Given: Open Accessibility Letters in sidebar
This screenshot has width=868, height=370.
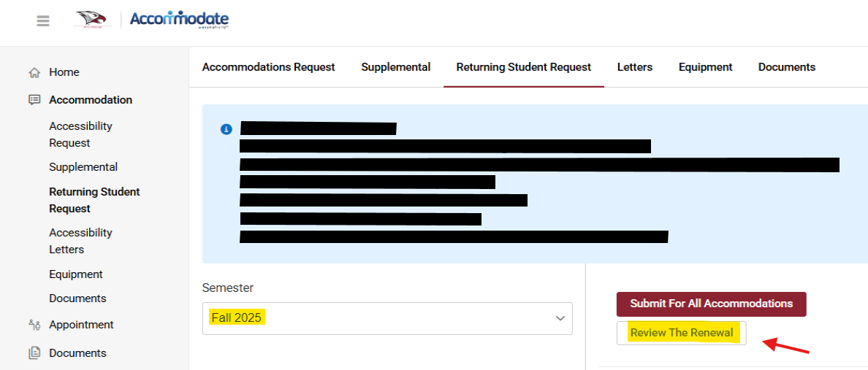Looking at the screenshot, I should click(x=81, y=241).
